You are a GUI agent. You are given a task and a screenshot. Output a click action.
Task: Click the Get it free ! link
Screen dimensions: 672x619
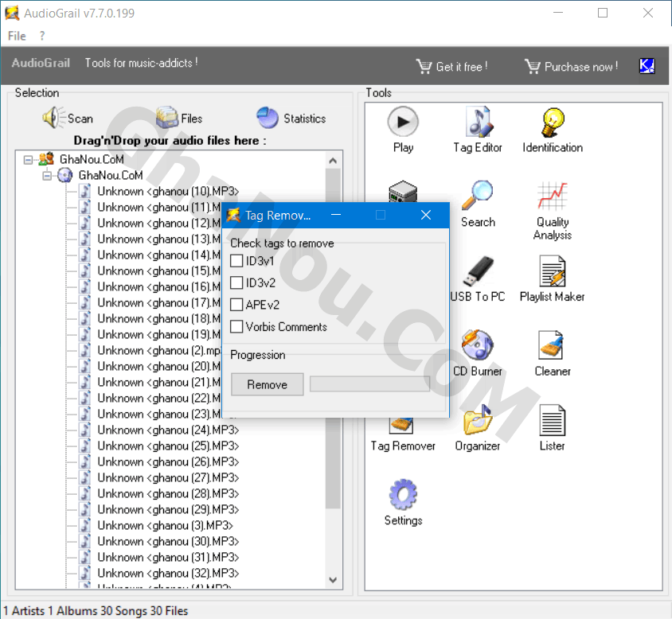tap(462, 67)
